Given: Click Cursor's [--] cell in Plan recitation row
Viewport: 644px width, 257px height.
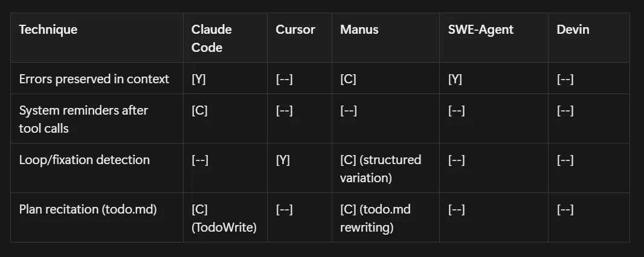Looking at the screenshot, I should (285, 209).
